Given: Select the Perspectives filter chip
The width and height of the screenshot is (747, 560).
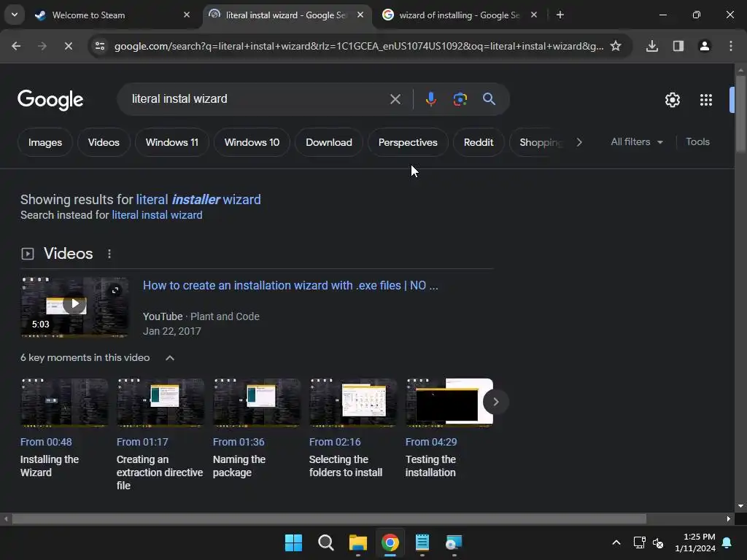Looking at the screenshot, I should point(408,142).
